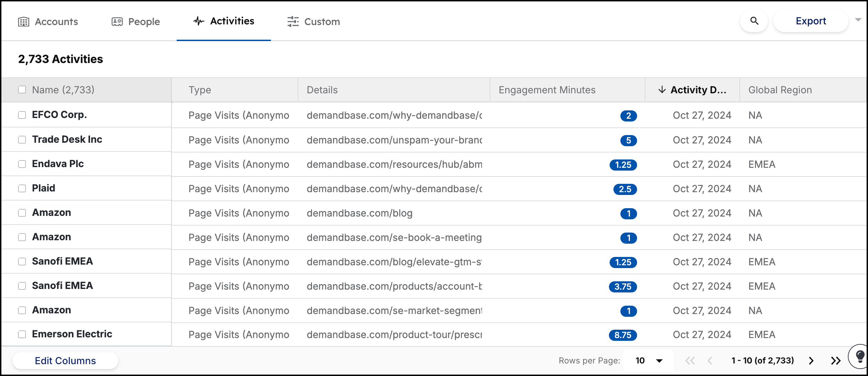Click the demandbase.com/unspam-your-brand details cell
Screen dimensions: 868x376
coord(394,140)
